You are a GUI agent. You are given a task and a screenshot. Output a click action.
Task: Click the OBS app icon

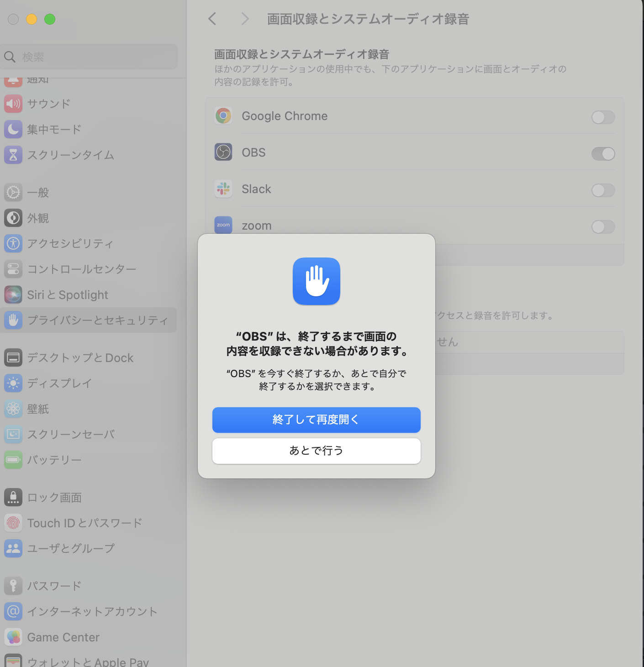[223, 152]
